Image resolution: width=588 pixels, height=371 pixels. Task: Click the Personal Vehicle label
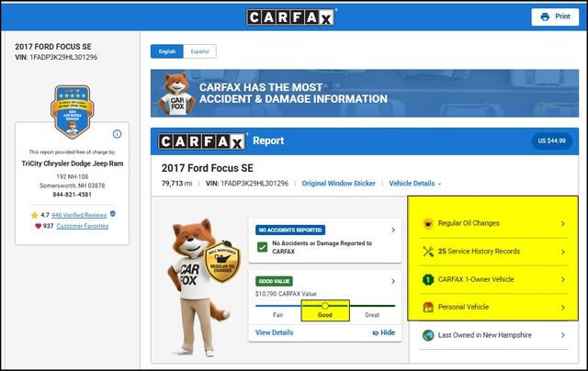pyautogui.click(x=463, y=307)
